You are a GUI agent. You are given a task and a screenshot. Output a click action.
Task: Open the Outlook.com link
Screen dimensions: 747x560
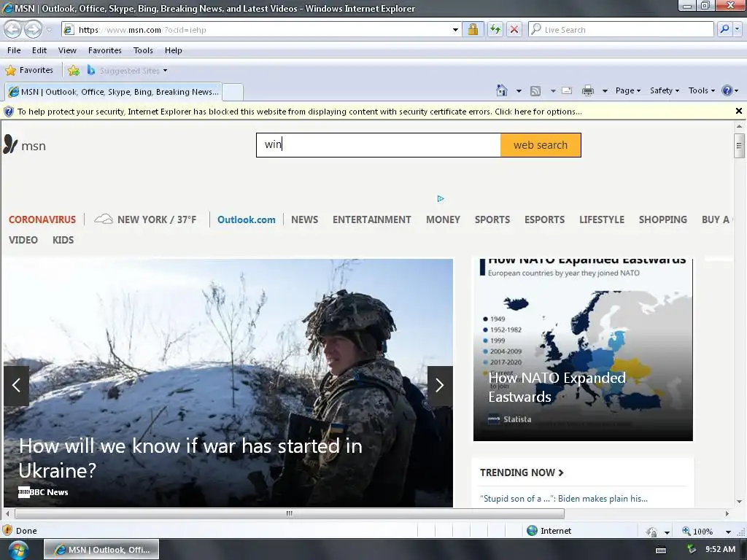point(247,219)
